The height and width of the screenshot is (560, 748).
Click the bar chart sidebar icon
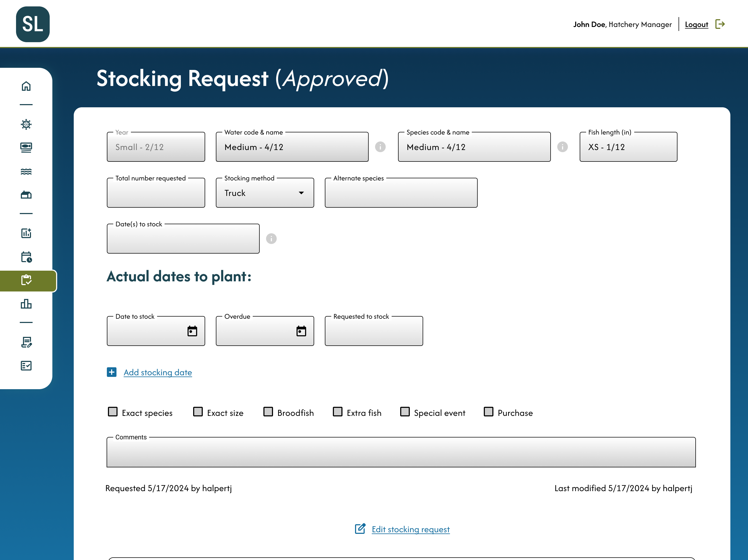tap(26, 304)
